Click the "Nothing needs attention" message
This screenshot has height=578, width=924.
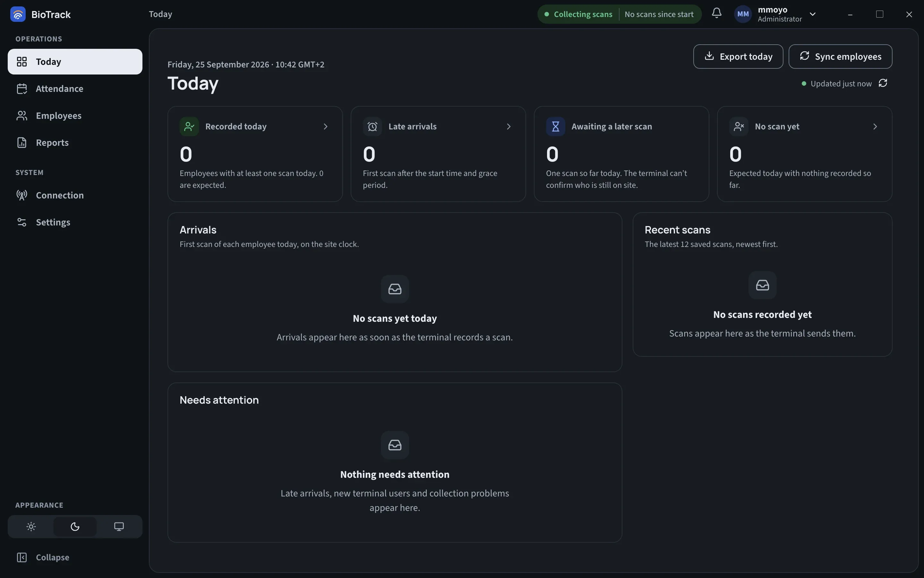[x=395, y=474]
